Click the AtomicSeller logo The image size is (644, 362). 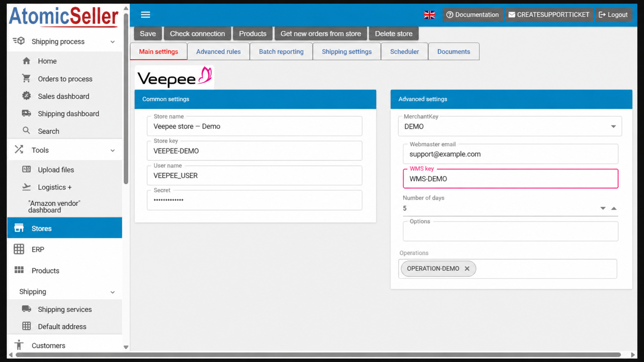pyautogui.click(x=64, y=17)
